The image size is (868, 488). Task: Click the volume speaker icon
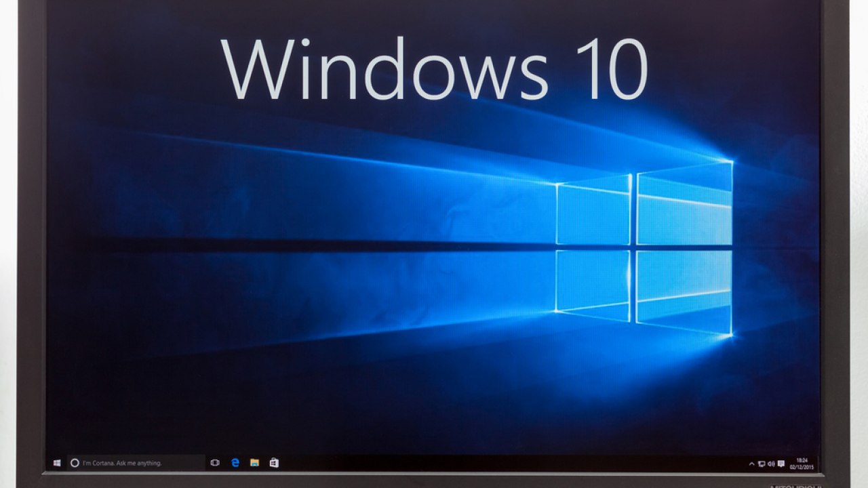click(x=771, y=464)
